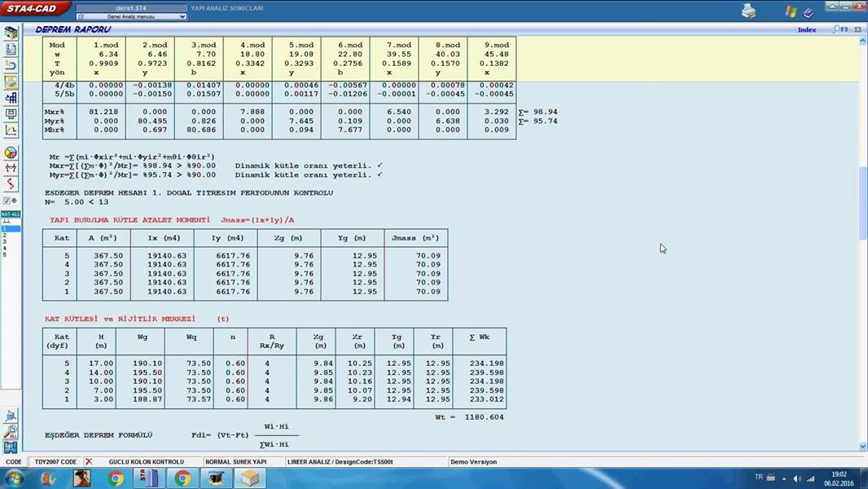Click the text EŞDEĞER DEPREM FORMÜLÜ
The height and width of the screenshot is (489, 868).
99,435
